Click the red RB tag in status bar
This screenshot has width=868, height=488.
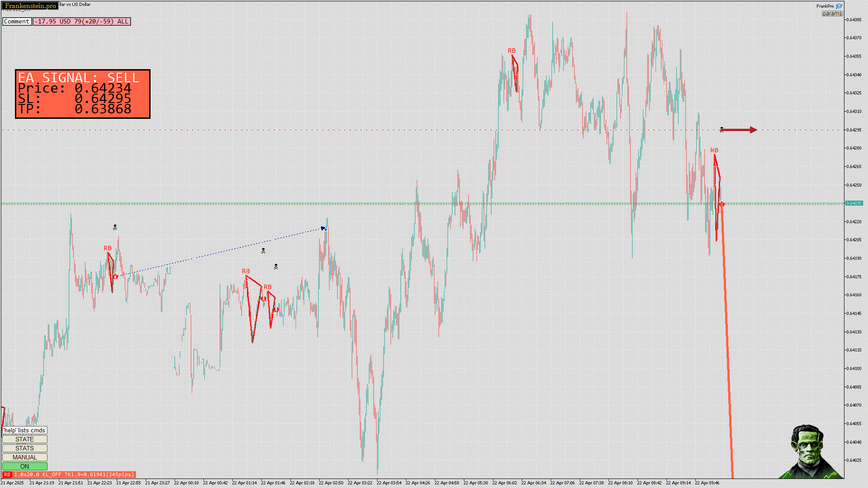pos(7,474)
